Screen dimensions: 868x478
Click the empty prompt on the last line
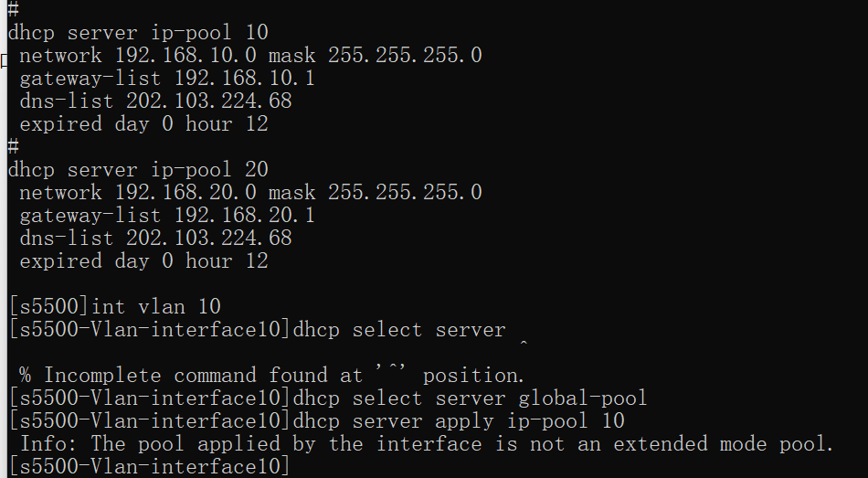tap(149, 467)
